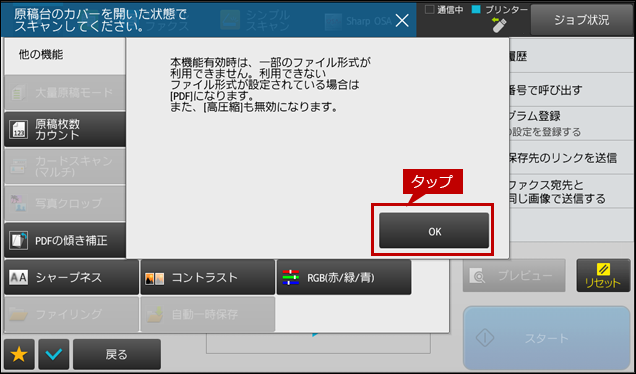Click the AA sharpness icon
This screenshot has height=374, width=636.
tap(19, 278)
